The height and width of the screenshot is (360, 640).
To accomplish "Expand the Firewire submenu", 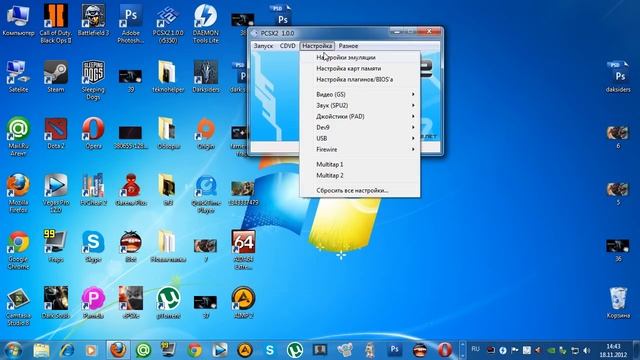I will pos(360,149).
